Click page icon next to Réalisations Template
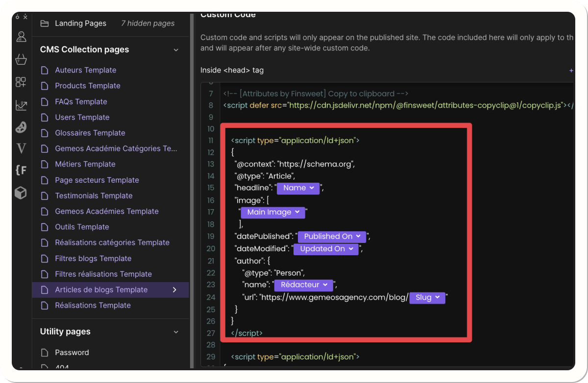This screenshot has width=588, height=383. [45, 305]
